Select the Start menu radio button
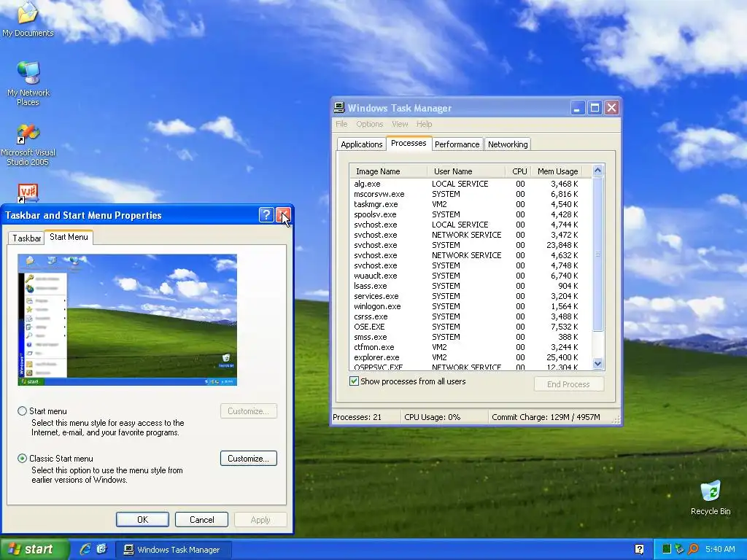The height and width of the screenshot is (560, 747). (23, 411)
